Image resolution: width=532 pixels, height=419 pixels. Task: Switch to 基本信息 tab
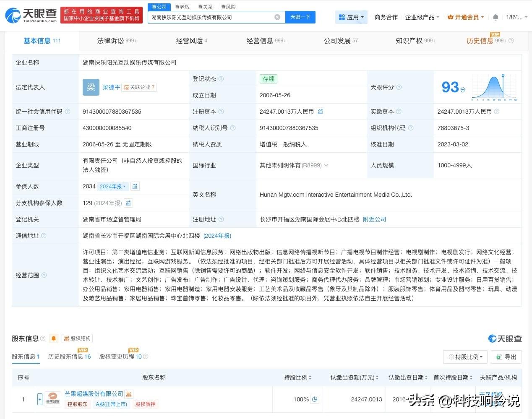(42, 41)
